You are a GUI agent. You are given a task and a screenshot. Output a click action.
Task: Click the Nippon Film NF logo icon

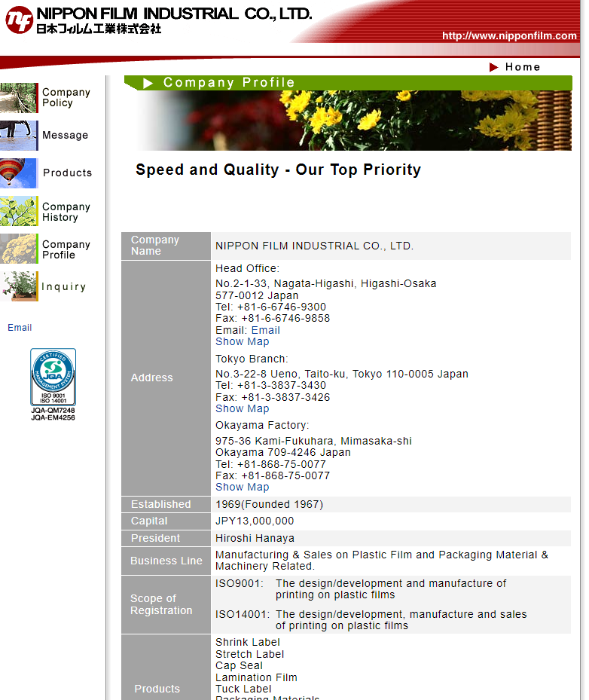tap(19, 20)
